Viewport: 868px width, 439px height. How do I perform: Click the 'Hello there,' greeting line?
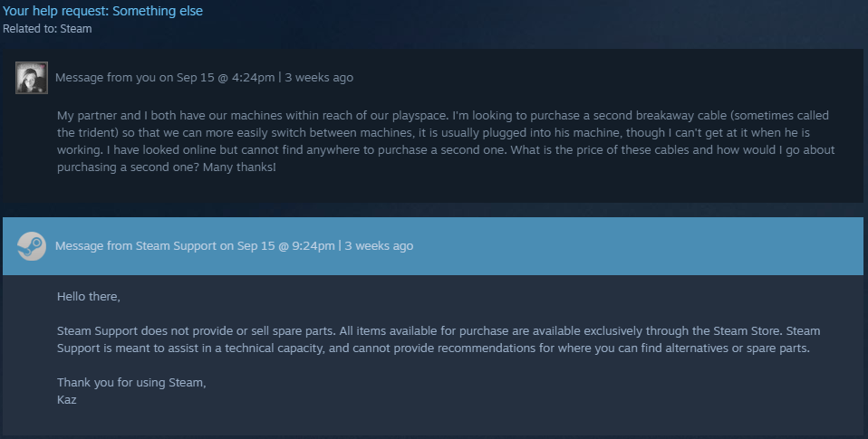[x=89, y=296]
